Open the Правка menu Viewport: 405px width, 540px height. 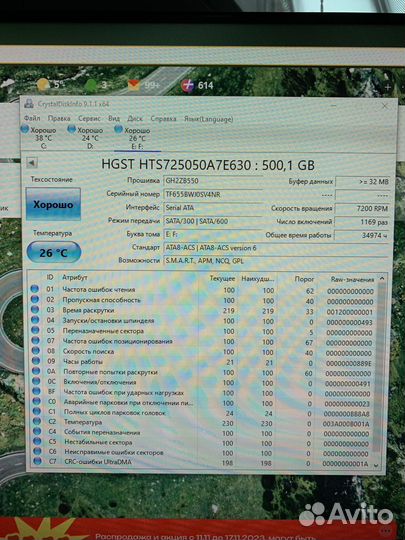click(59, 118)
